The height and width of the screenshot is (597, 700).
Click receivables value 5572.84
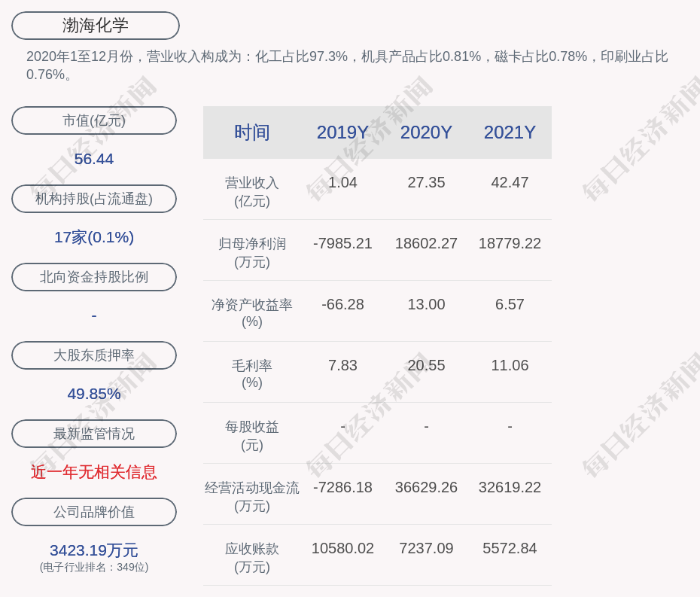[510, 548]
